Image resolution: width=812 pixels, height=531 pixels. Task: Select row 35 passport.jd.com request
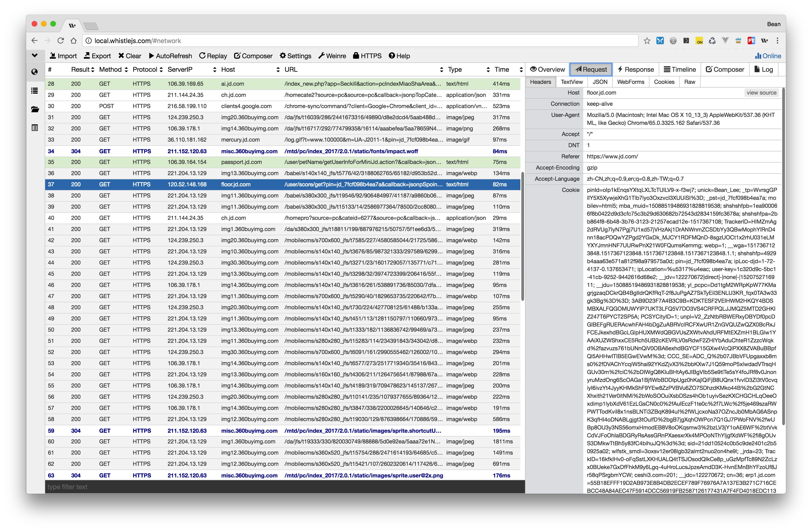283,162
